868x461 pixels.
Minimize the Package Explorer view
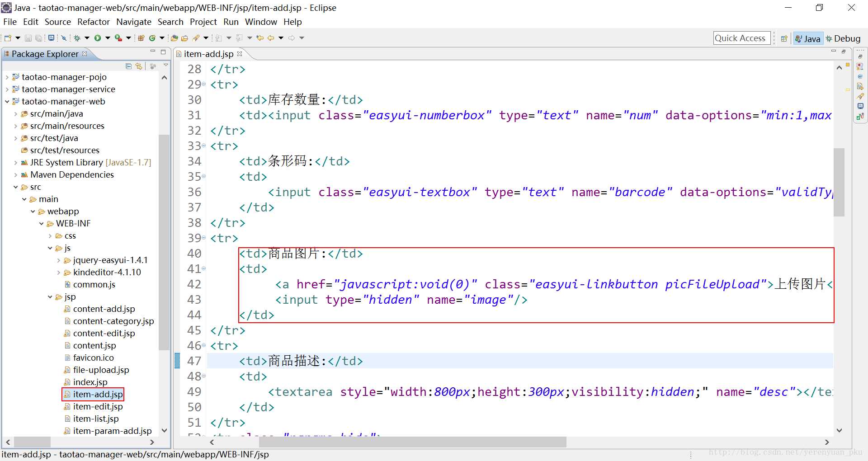tap(153, 52)
